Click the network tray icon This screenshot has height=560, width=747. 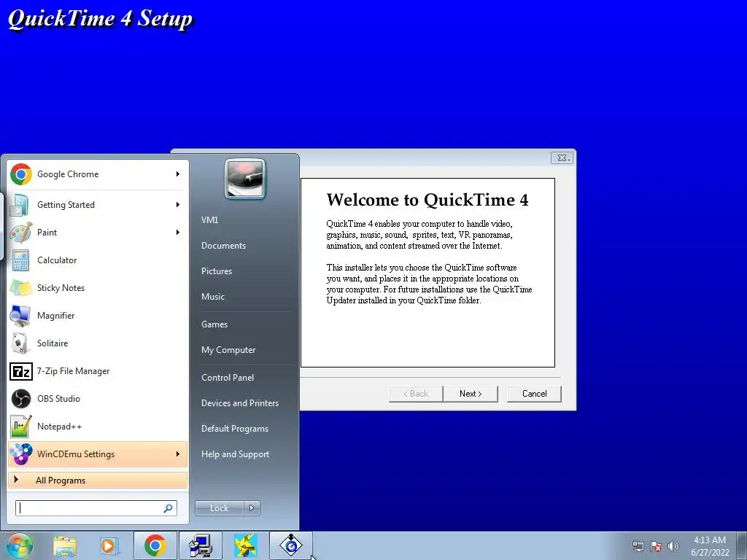(638, 546)
